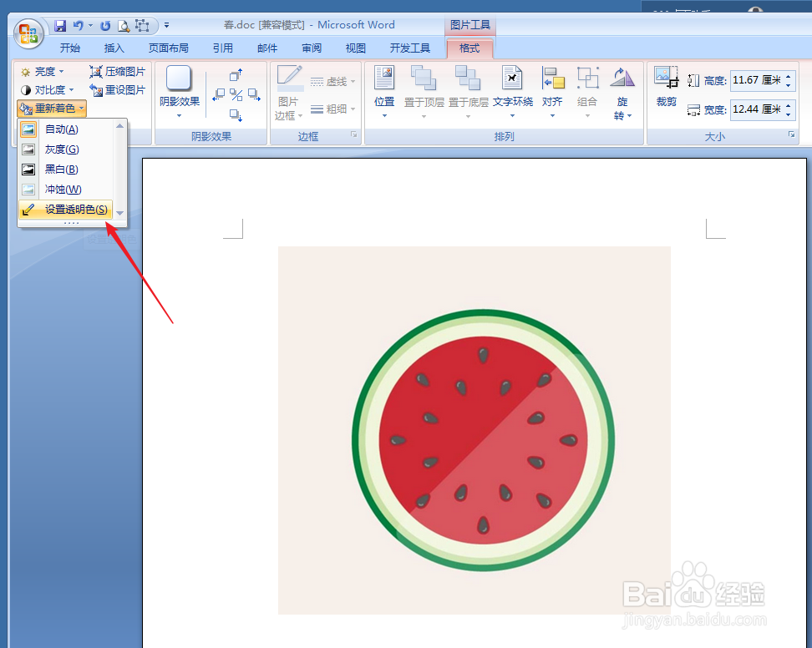This screenshot has width=812, height=648.
Task: Open the 旋转 rotate menu
Action: pos(622,94)
